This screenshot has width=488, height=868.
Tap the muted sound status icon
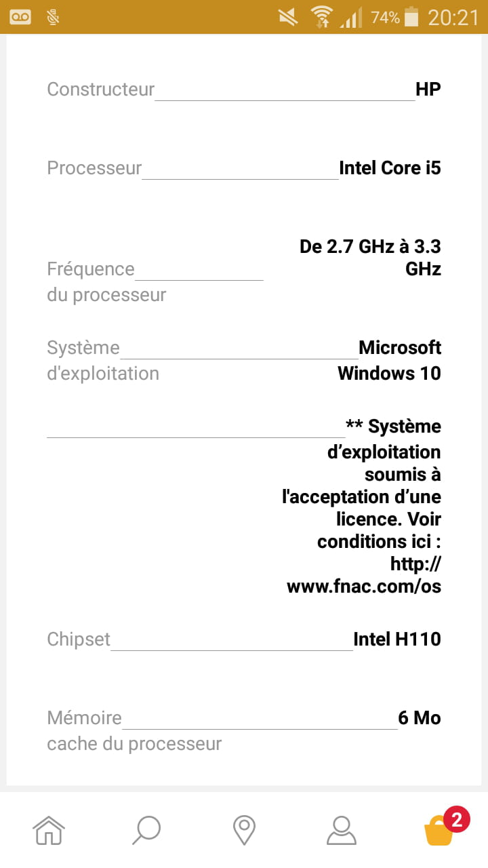point(288,17)
